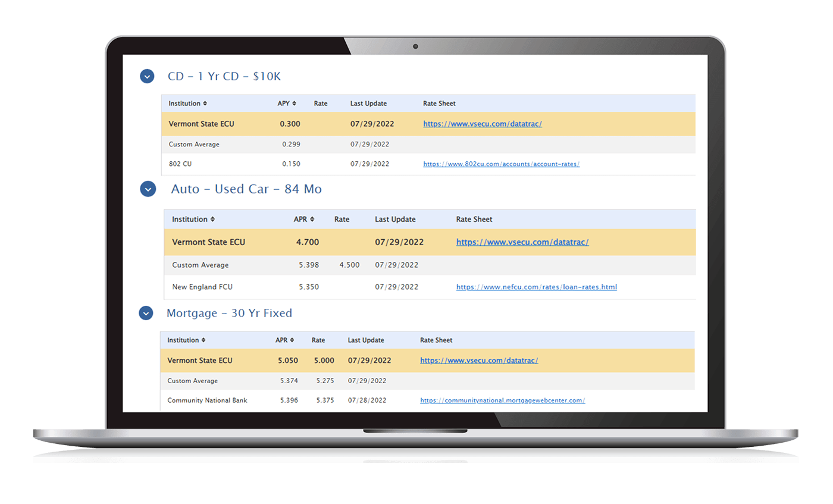This screenshot has width=833, height=504.
Task: Click the Last Update header in CD table
Action: coord(368,104)
